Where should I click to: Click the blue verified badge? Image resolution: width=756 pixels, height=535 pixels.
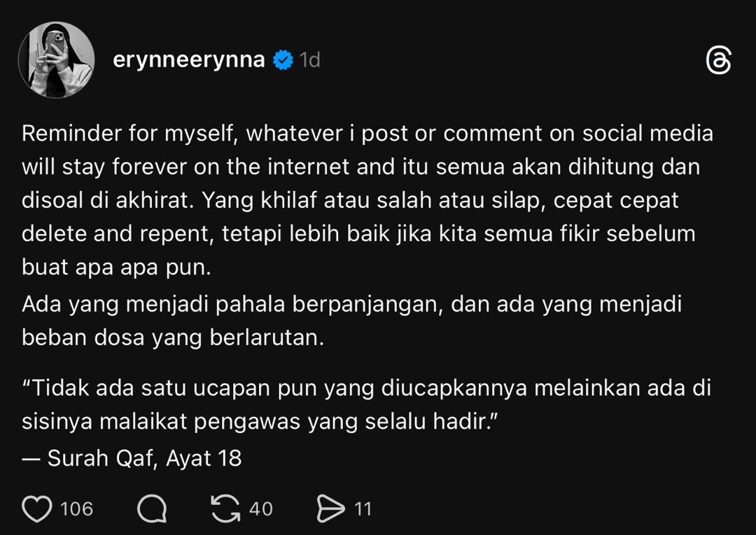click(x=282, y=60)
